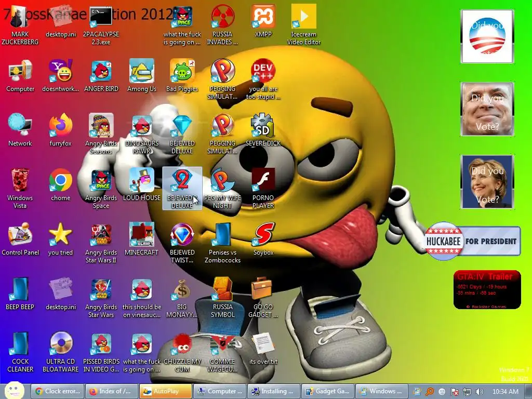Open the network tray icon
The image size is (532, 399).
click(x=467, y=392)
